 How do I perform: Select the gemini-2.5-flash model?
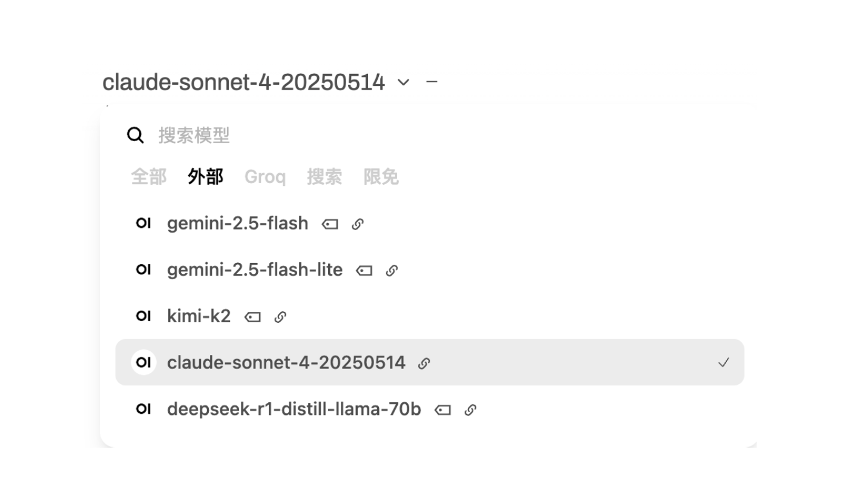click(237, 224)
